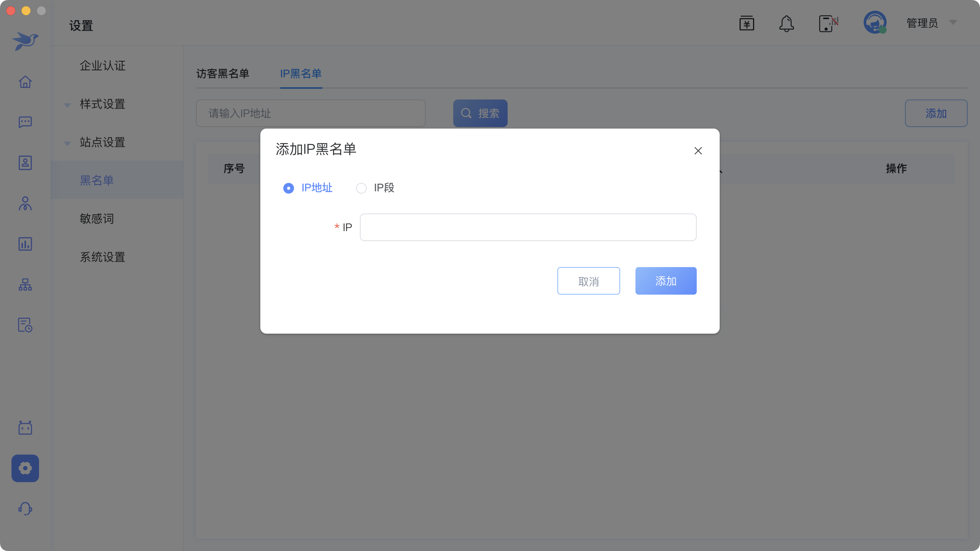Switch to the 访客黑名单 tab

point(223,73)
